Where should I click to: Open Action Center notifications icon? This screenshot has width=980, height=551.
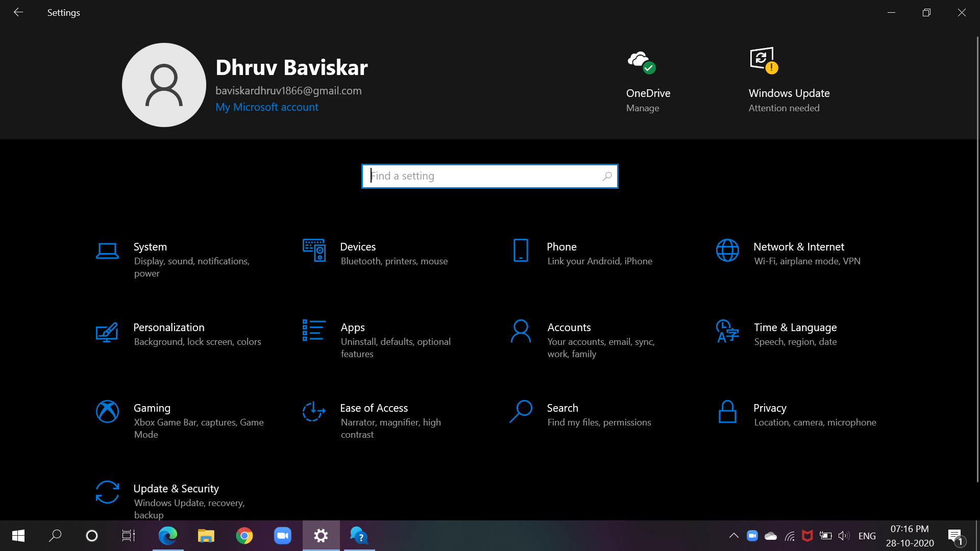pos(957,536)
